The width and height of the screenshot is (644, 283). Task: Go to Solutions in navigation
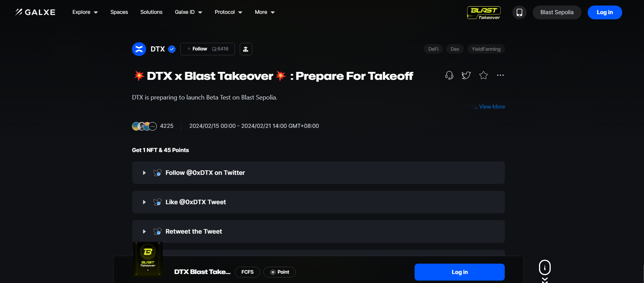151,12
